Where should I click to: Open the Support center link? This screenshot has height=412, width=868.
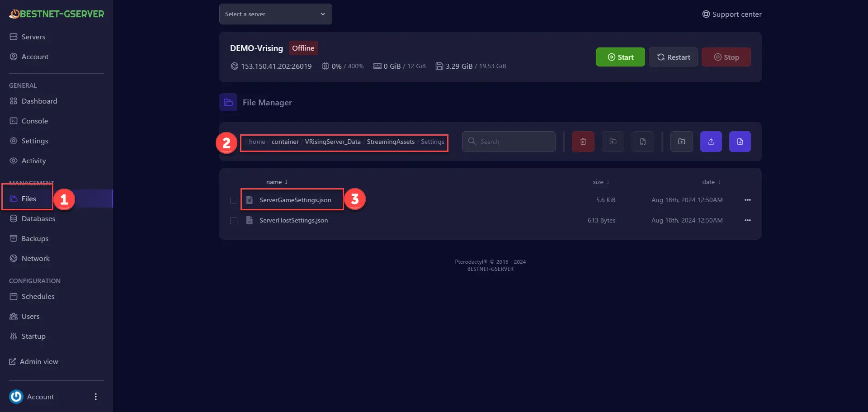coord(731,14)
